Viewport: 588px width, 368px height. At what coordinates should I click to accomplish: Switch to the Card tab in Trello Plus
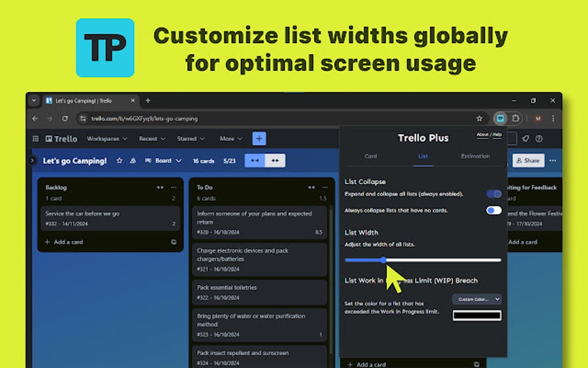click(x=371, y=156)
